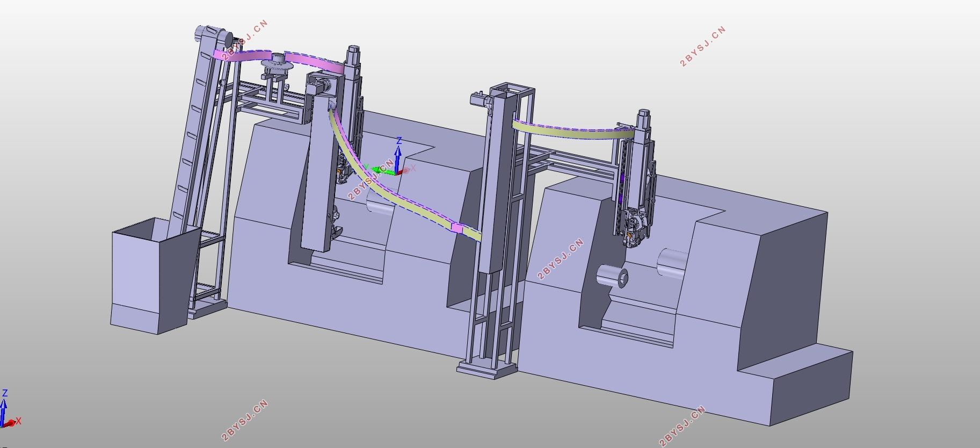Screen dimensions: 980x448
Task: Select the small pink block on the long chute
Action: 457,228
